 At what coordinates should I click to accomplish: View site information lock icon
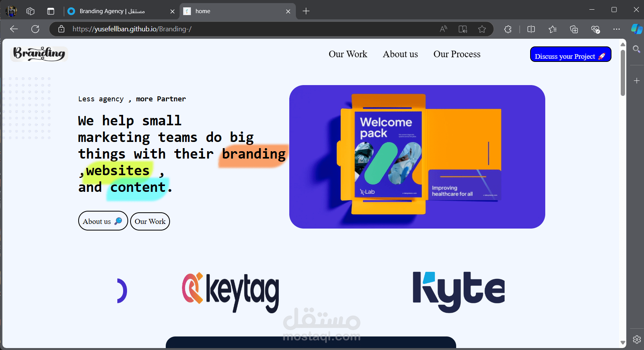(x=61, y=29)
